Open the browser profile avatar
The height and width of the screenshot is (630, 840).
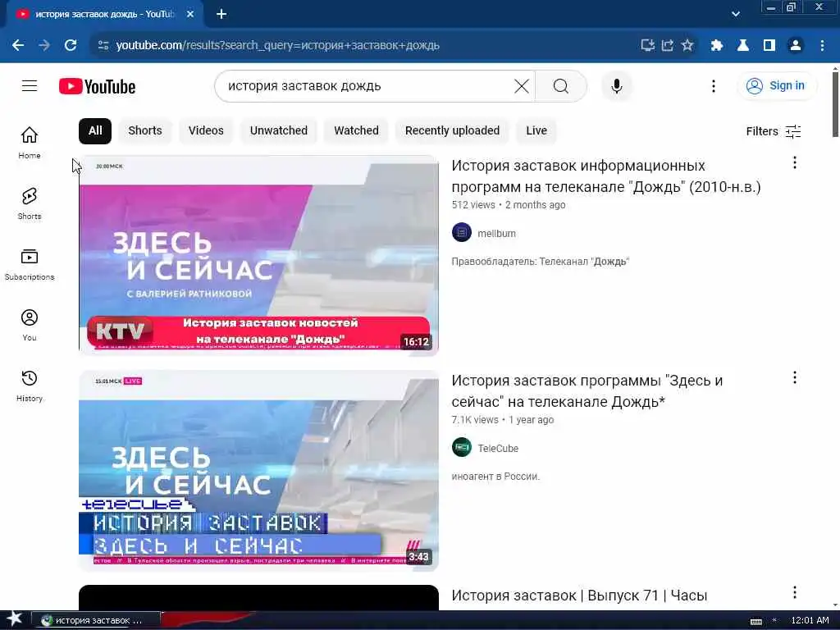(x=796, y=46)
